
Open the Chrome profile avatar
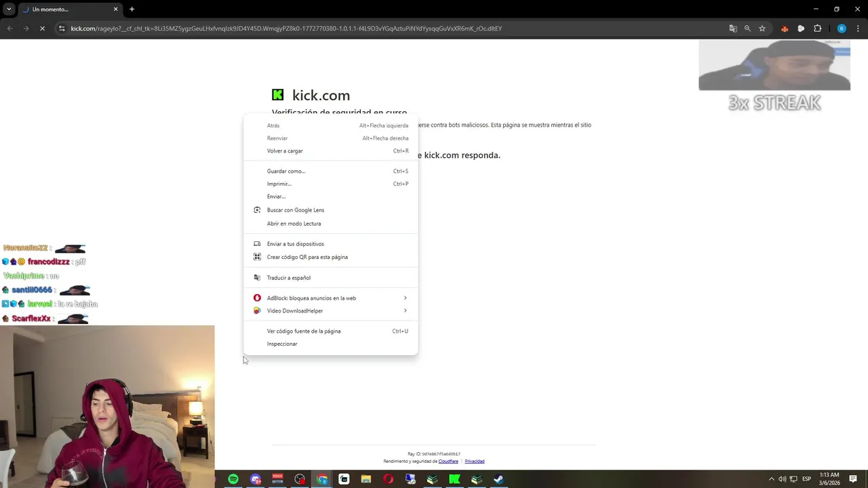[x=842, y=28]
